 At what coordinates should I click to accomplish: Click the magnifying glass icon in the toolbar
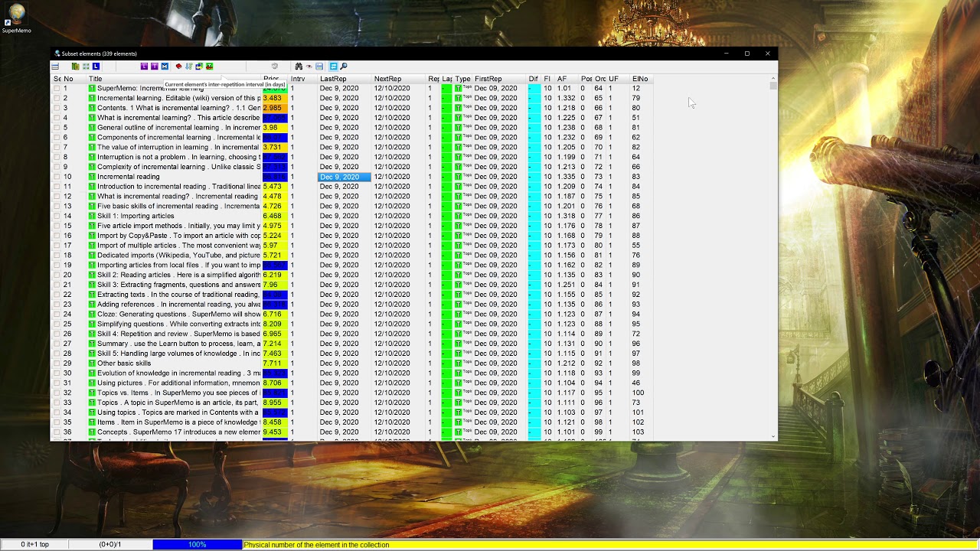pos(344,67)
